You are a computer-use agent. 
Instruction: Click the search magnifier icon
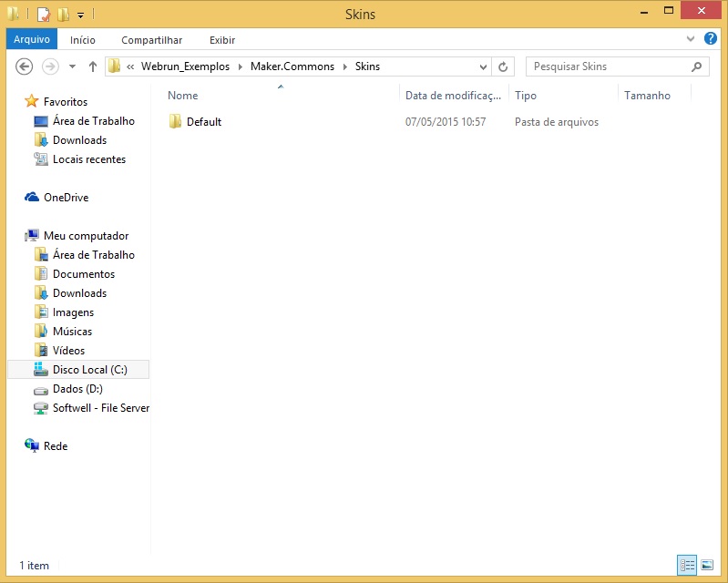(697, 66)
